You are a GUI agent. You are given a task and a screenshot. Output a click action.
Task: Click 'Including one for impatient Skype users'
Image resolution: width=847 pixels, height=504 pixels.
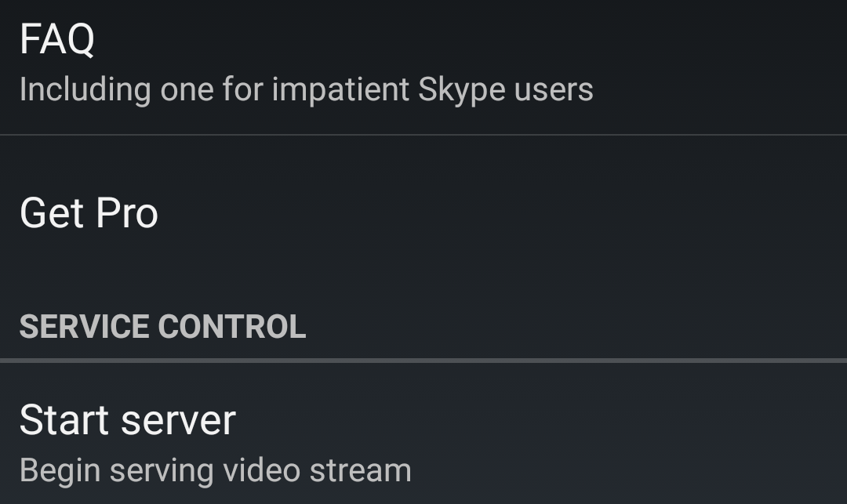point(306,89)
